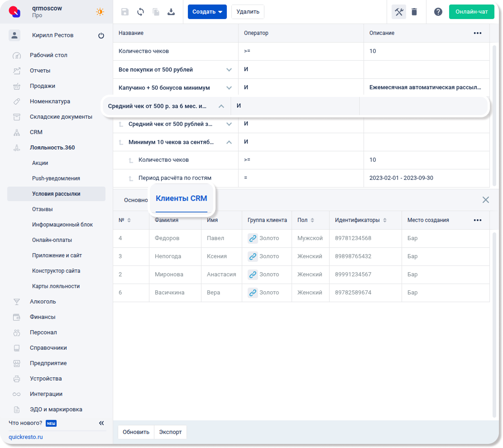Open the Онлайн-чат button
This screenshot has width=503, height=448.
click(471, 12)
